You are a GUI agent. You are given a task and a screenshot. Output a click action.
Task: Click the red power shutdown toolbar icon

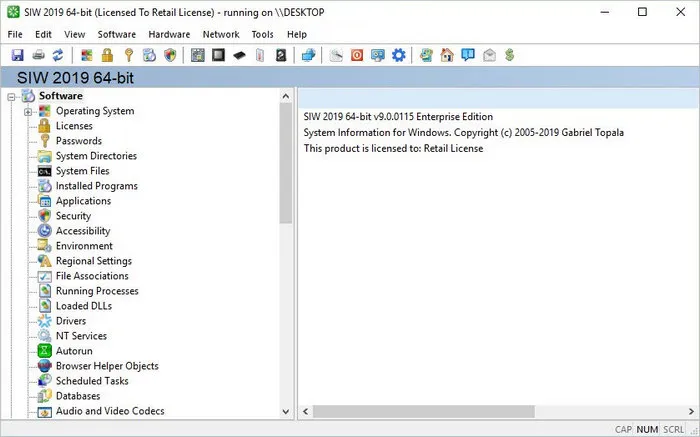click(x=357, y=55)
